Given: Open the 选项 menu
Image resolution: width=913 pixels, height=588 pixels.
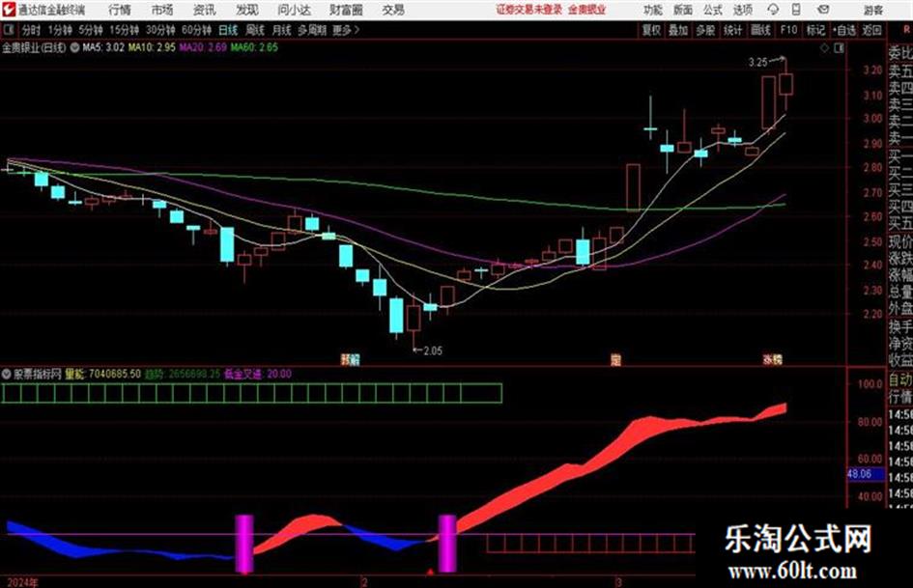Looking at the screenshot, I should pyautogui.click(x=742, y=10).
